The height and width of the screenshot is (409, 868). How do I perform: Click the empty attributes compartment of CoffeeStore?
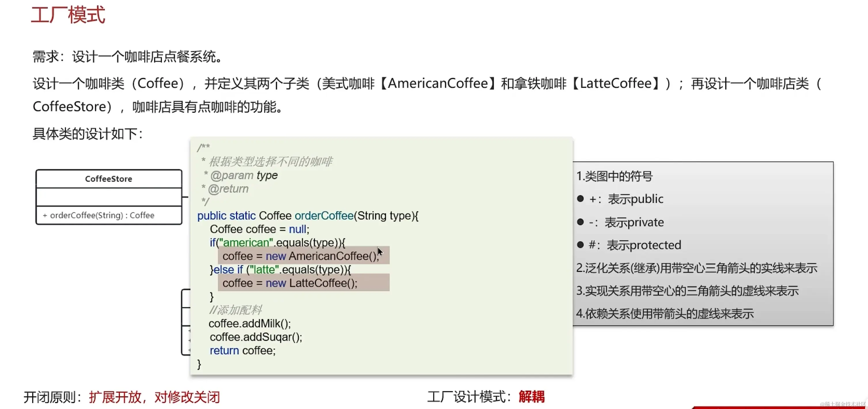tap(108, 197)
